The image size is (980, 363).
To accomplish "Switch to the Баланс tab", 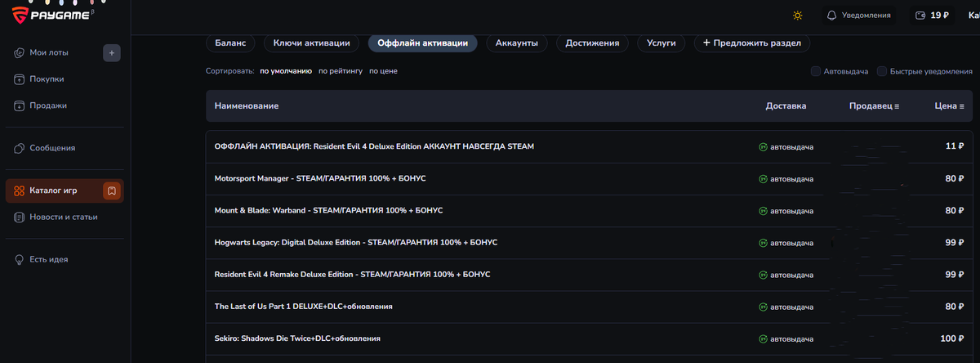I will [x=231, y=43].
